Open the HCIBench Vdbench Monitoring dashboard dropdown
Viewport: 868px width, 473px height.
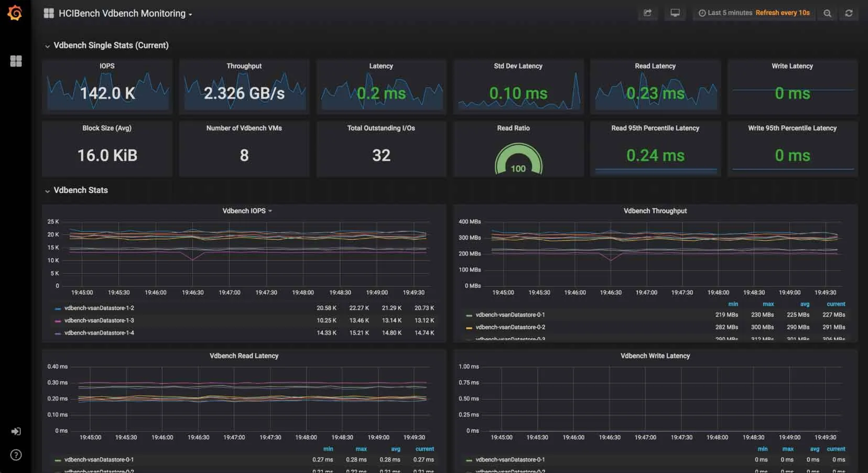coord(125,14)
